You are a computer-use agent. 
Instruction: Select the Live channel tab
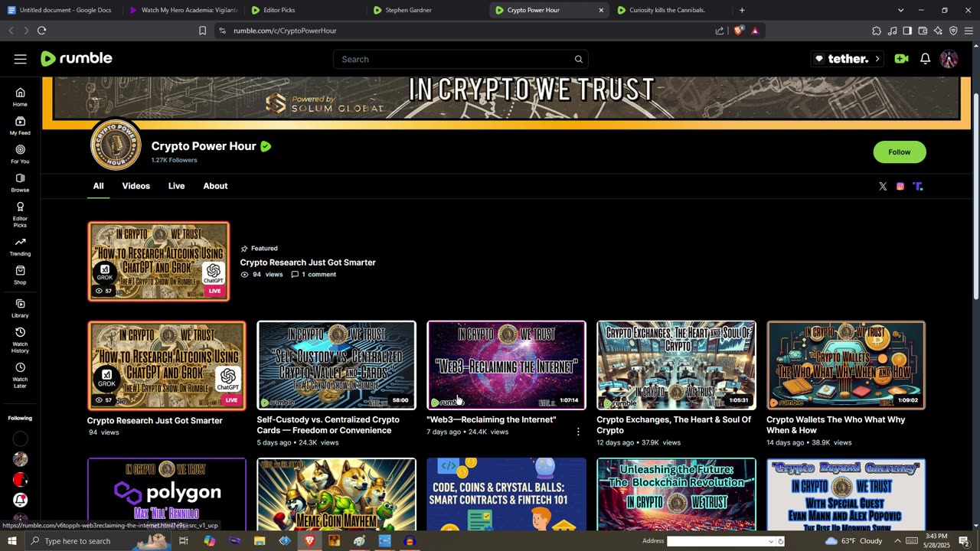tap(176, 186)
